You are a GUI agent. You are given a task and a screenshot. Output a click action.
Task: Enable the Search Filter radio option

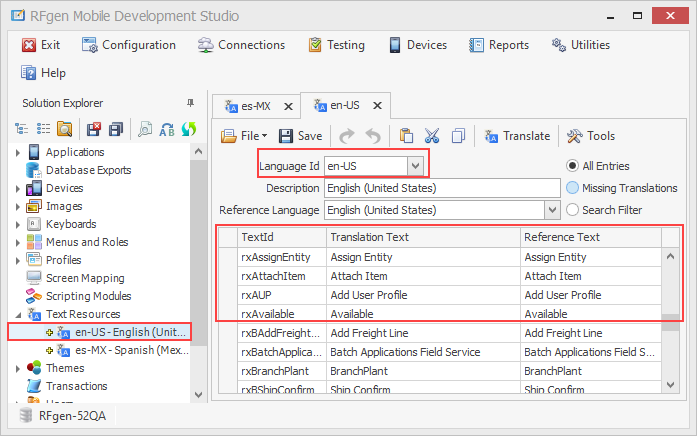coord(573,210)
